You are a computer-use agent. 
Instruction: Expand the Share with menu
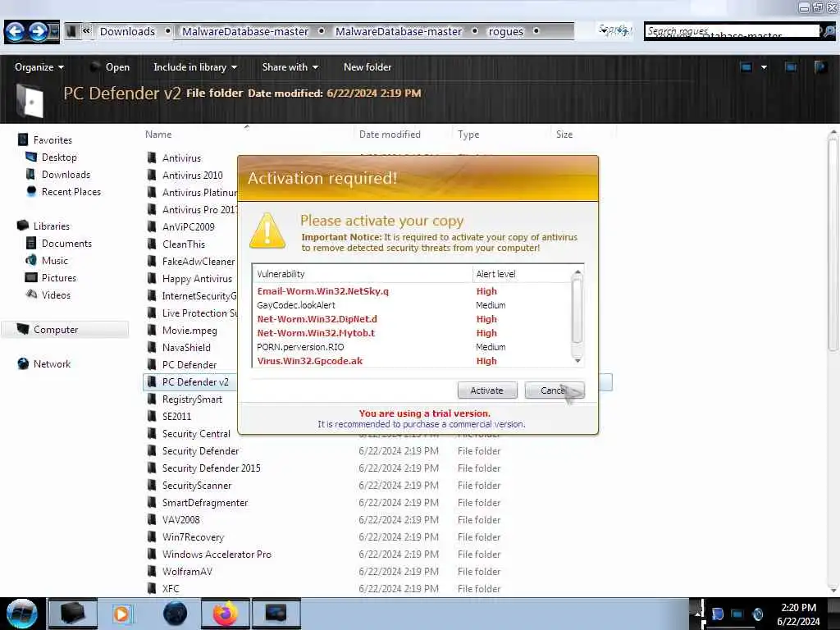(x=290, y=67)
